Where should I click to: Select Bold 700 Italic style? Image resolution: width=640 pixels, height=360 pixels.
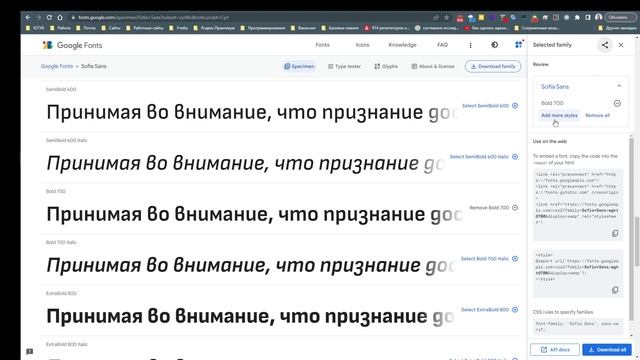(489, 259)
